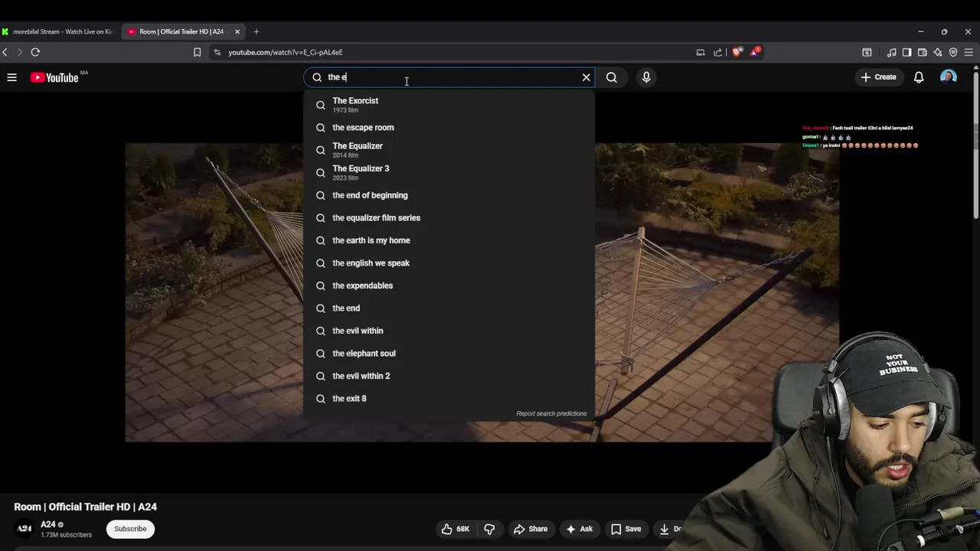Open the YouTube hamburger guide menu
This screenshot has height=551, width=980.
11,77
